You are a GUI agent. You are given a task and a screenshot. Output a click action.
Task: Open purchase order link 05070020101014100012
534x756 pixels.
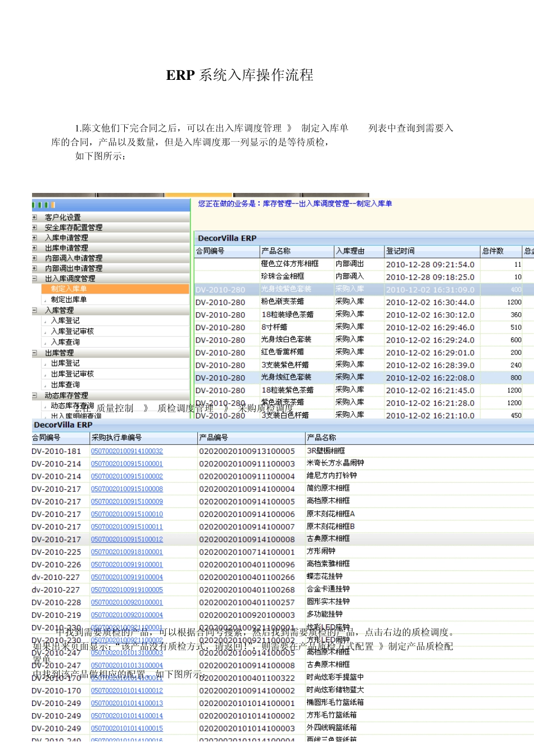pyautogui.click(x=127, y=691)
